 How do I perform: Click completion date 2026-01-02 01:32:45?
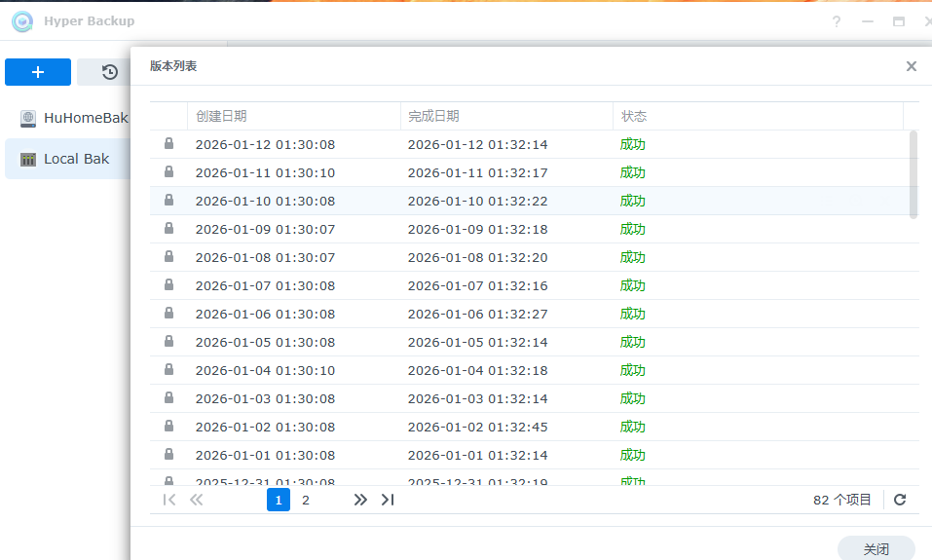477,427
